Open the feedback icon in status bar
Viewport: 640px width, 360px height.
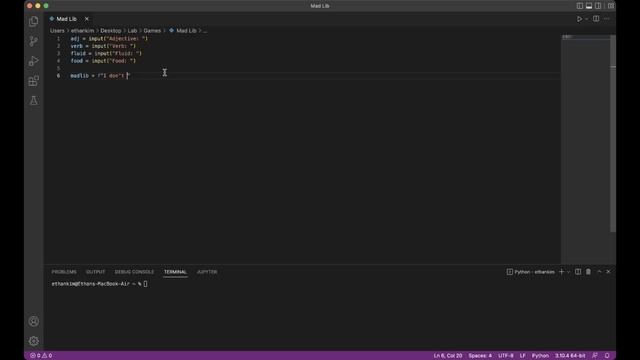point(595,356)
